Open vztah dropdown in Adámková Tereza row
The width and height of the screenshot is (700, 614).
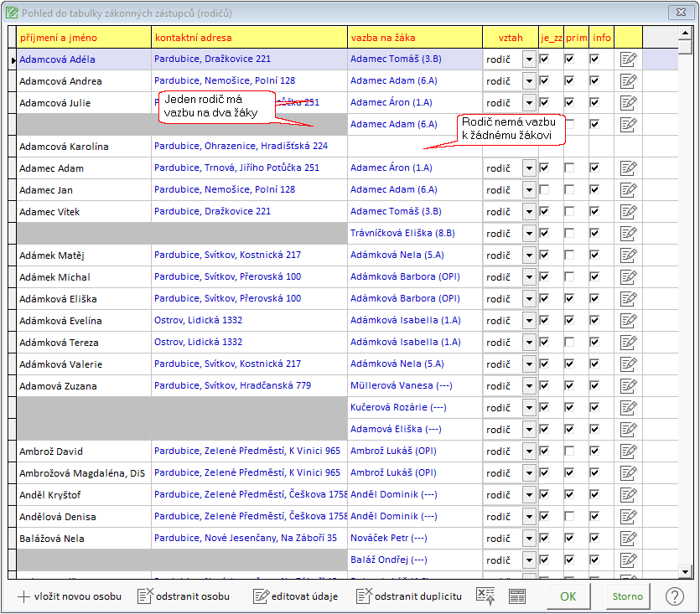pyautogui.click(x=529, y=343)
